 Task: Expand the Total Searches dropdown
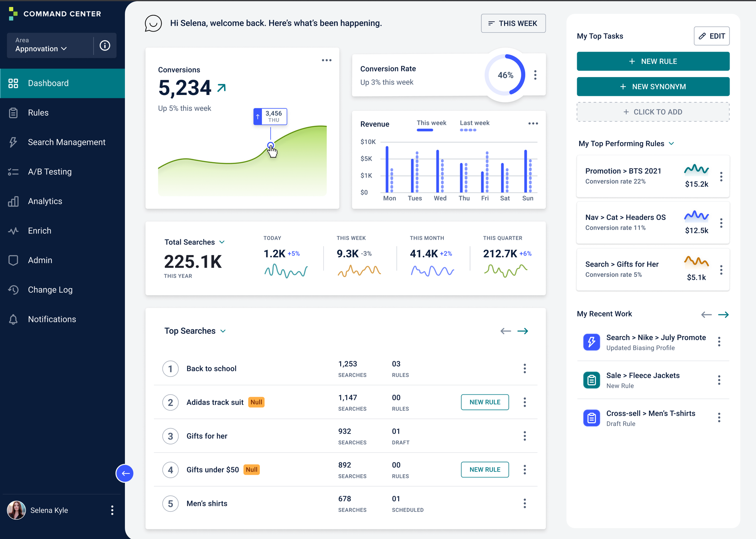[222, 242]
